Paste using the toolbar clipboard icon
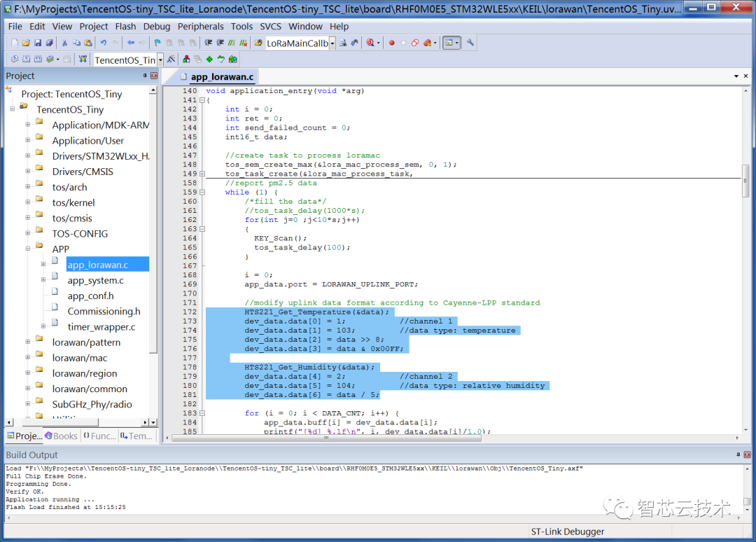The height and width of the screenshot is (542, 756). pos(87,43)
